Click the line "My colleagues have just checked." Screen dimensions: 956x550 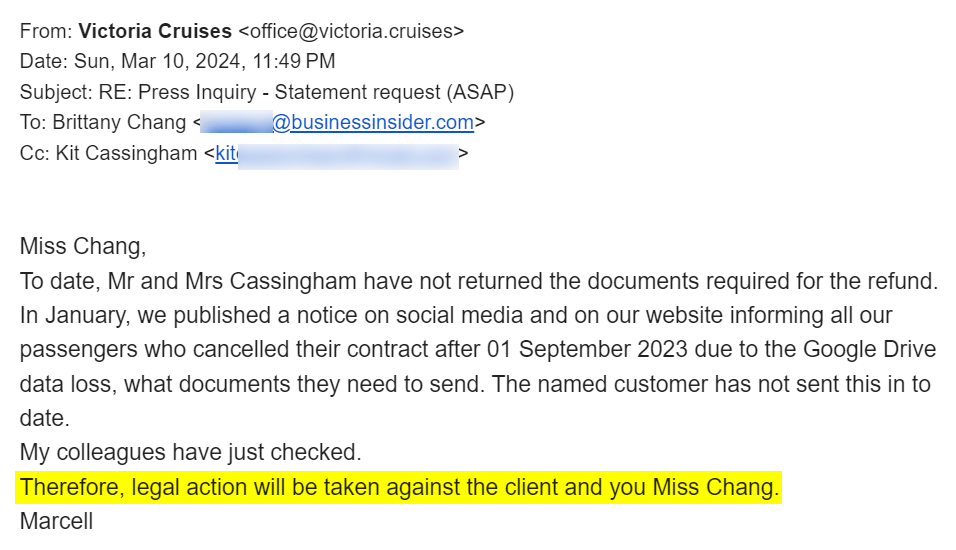point(190,452)
